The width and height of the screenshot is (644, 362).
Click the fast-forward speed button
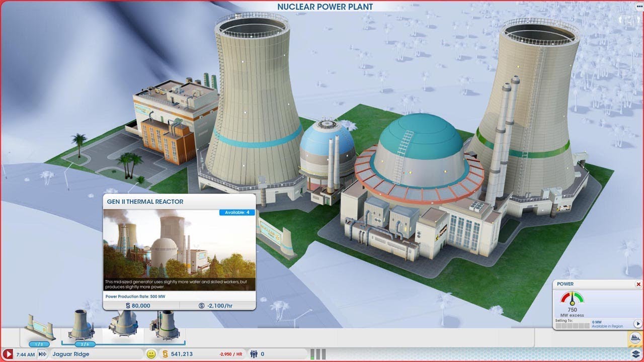point(43,354)
